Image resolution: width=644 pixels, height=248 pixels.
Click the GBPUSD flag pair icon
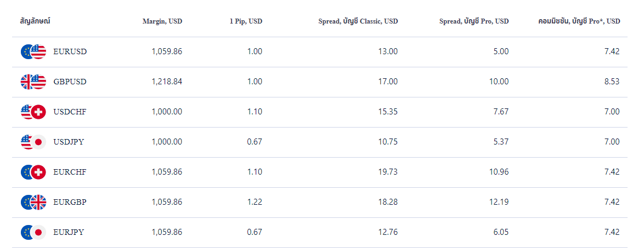[x=33, y=82]
